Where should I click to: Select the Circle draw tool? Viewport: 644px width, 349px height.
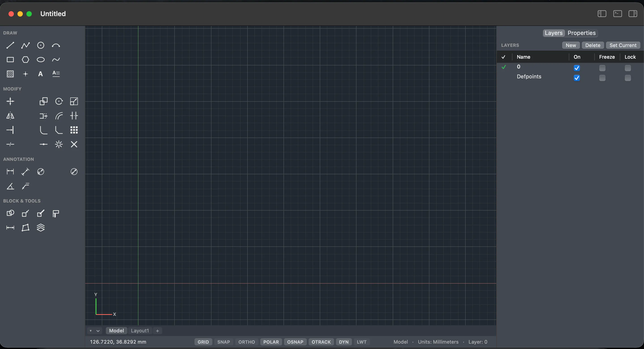click(x=41, y=45)
